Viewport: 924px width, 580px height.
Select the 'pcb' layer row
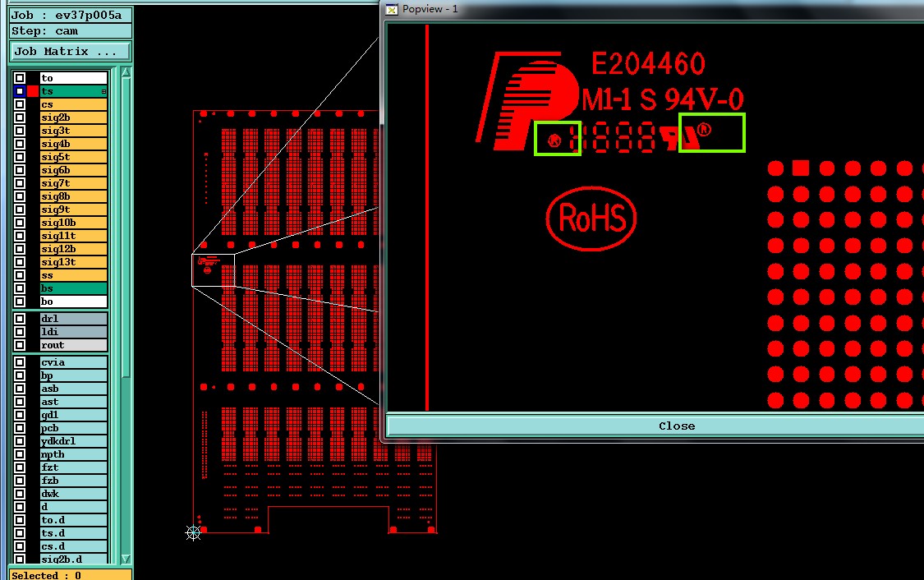click(x=74, y=428)
